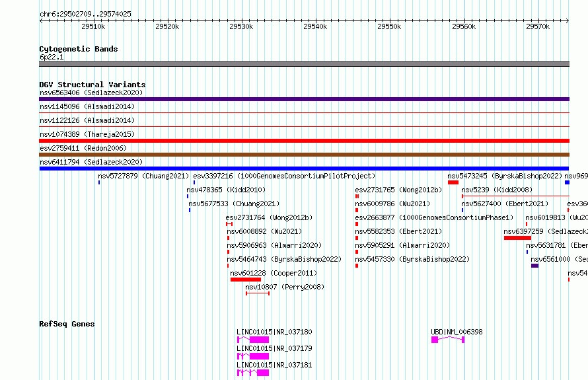
Task: Click the nsv5677533 (Chuang2021) label
Action: pos(234,204)
